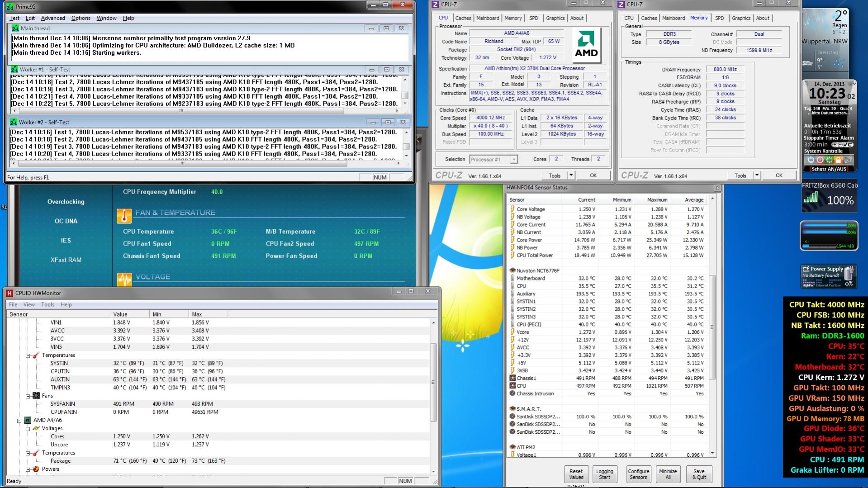Click the Save & Quit button
Screen dimensions: 868x488
pos(699,474)
